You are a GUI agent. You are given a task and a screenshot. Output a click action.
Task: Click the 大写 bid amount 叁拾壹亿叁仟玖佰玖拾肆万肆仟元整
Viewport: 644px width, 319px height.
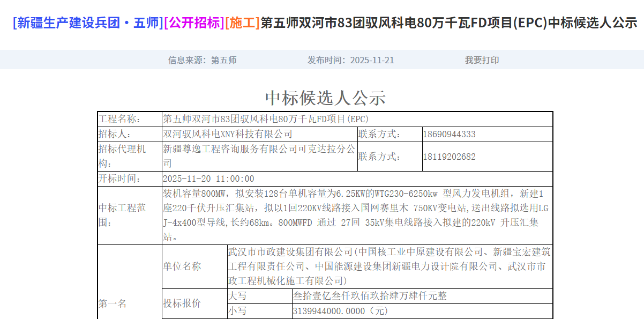point(370,296)
